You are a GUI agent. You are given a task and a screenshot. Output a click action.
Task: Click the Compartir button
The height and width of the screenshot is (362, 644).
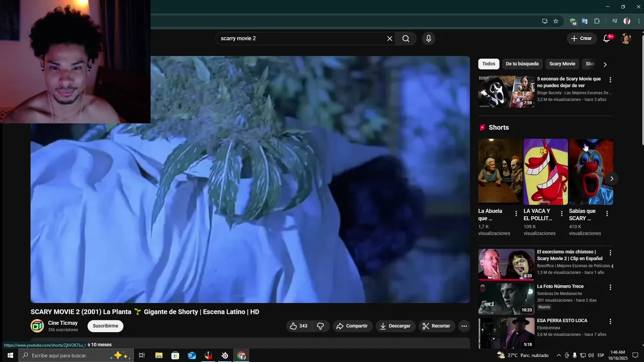tap(352, 326)
